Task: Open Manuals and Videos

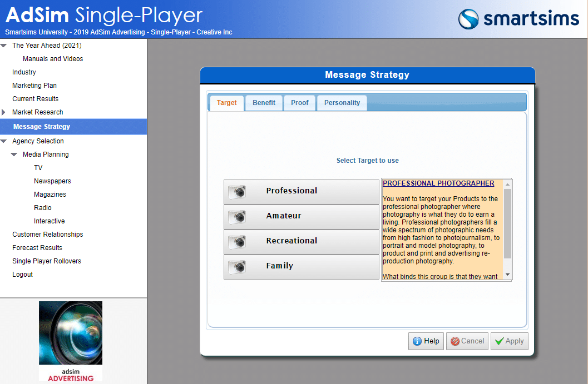Action: pos(53,59)
